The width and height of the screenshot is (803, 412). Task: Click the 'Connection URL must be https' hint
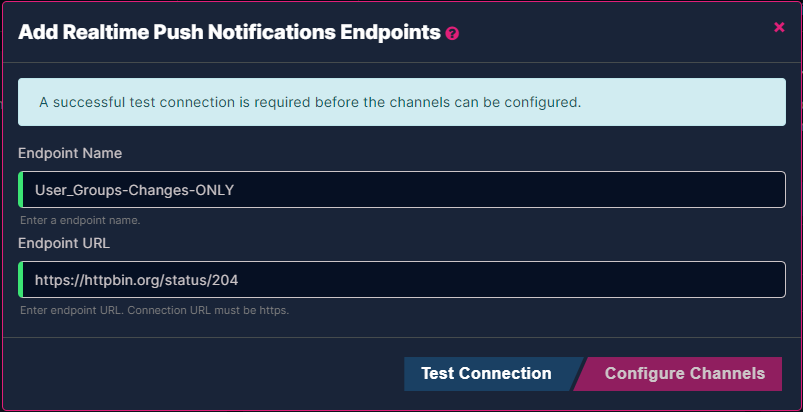point(208,311)
